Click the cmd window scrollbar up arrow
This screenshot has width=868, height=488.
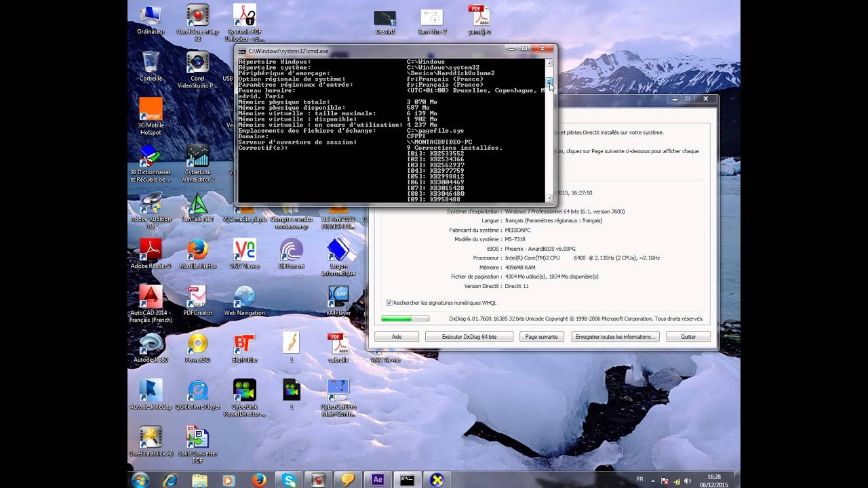549,62
